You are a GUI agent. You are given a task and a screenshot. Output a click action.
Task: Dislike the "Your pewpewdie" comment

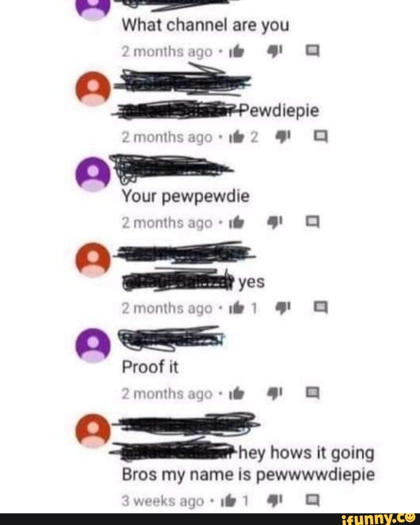coord(275,222)
